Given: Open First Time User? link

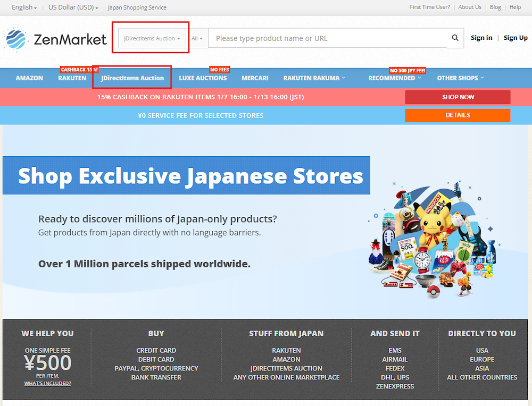Looking at the screenshot, I should [430, 7].
